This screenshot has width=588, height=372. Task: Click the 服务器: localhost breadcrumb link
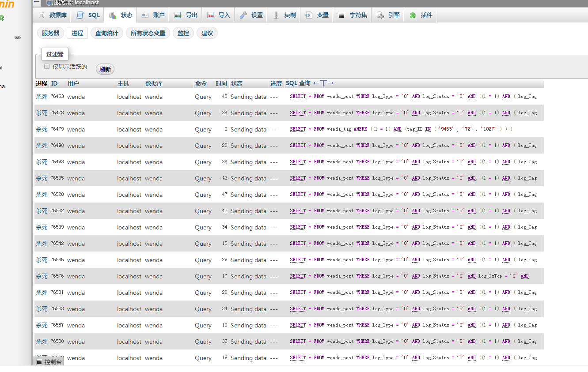point(76,3)
